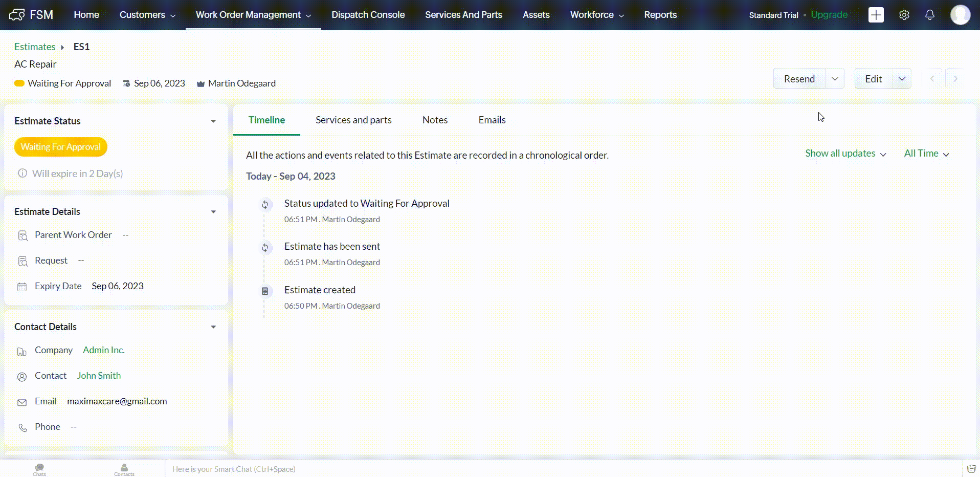Click the user profile avatar
This screenshot has height=477, width=980.
[960, 15]
